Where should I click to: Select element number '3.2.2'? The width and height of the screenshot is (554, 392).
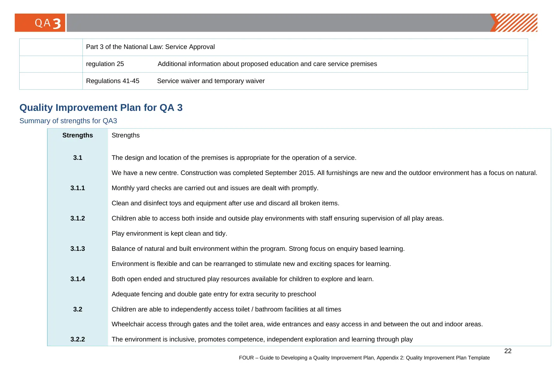[78, 340]
